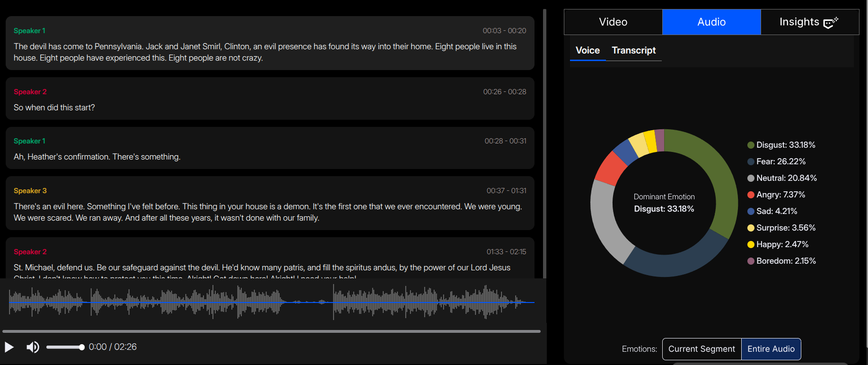Play the audio recording
This screenshot has width=868, height=365.
click(9, 347)
